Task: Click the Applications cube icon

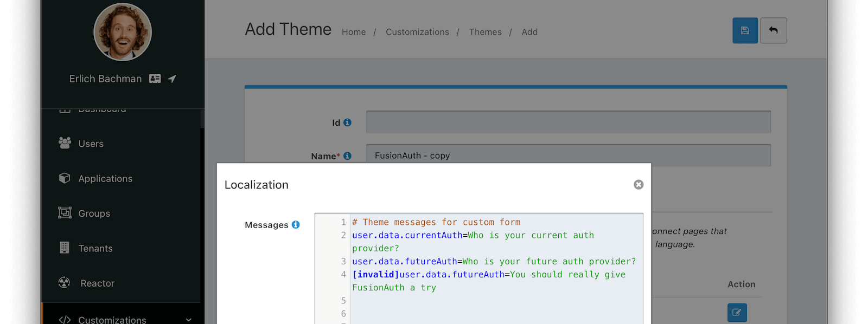Action: coord(65,178)
